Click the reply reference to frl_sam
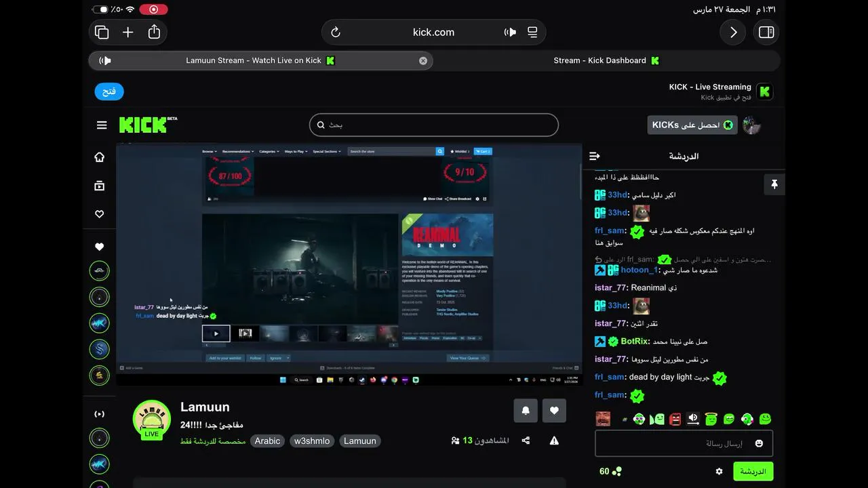 (683, 260)
